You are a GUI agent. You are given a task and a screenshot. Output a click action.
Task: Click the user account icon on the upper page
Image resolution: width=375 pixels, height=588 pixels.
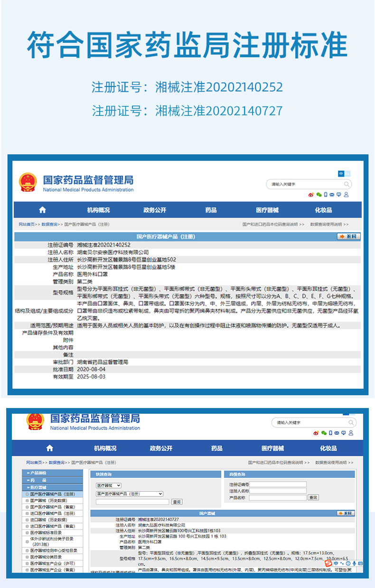[x=346, y=195]
